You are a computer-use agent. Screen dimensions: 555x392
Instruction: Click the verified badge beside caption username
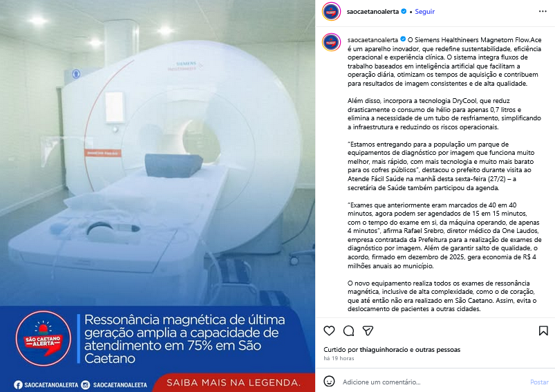[403, 39]
